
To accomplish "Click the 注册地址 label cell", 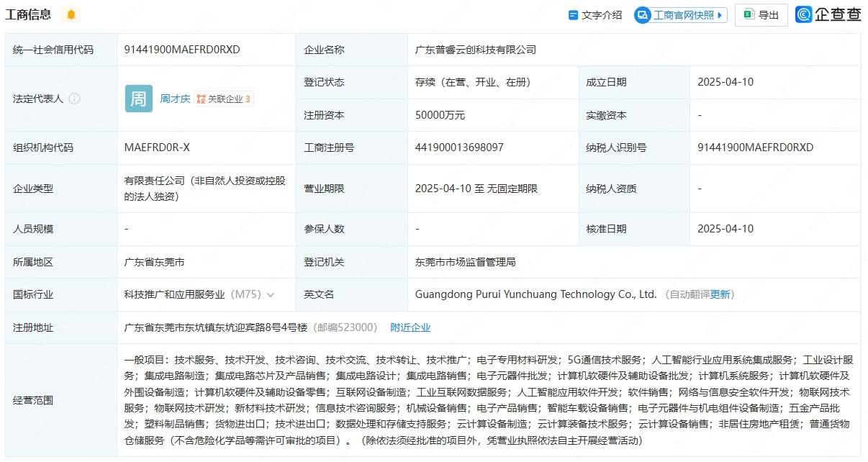I will tap(61, 327).
